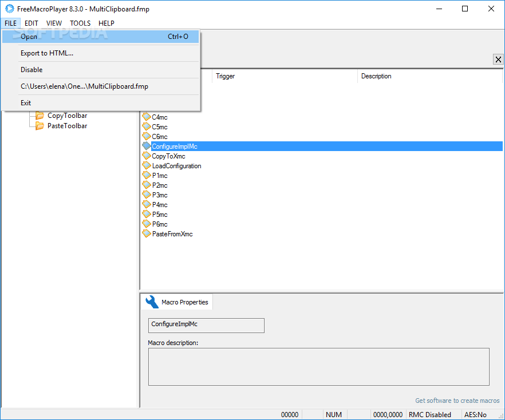Follow 'Get software to create macros' link
The image size is (505, 420).
point(457,401)
